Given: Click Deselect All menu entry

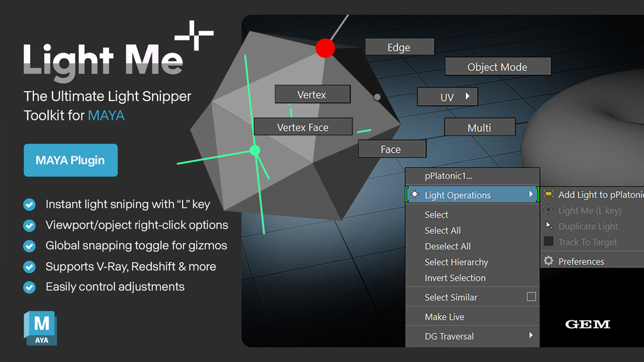Looking at the screenshot, I should click(x=448, y=246).
